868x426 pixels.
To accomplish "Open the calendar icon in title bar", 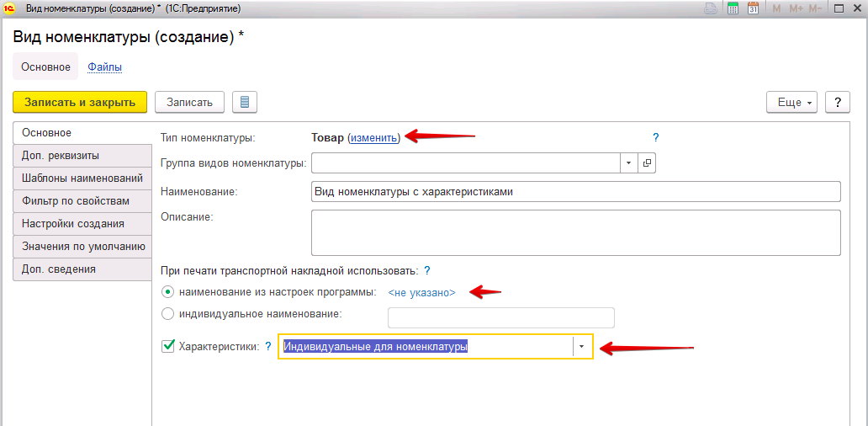I will 753,9.
